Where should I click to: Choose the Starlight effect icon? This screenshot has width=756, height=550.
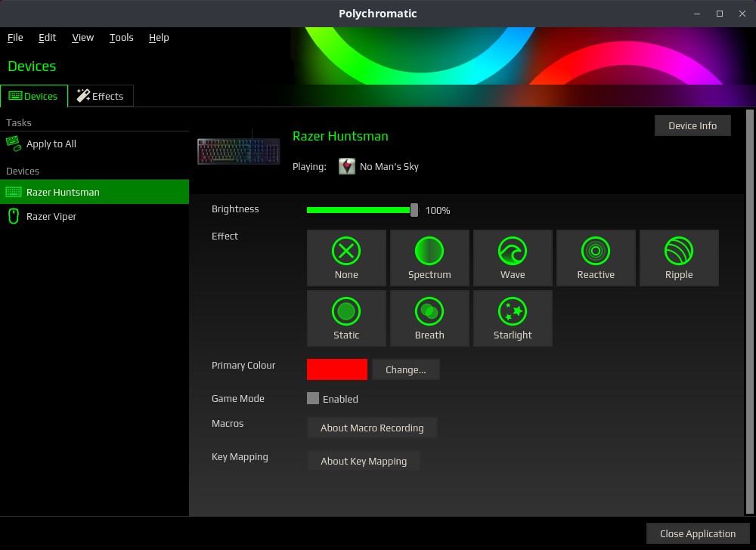513,318
